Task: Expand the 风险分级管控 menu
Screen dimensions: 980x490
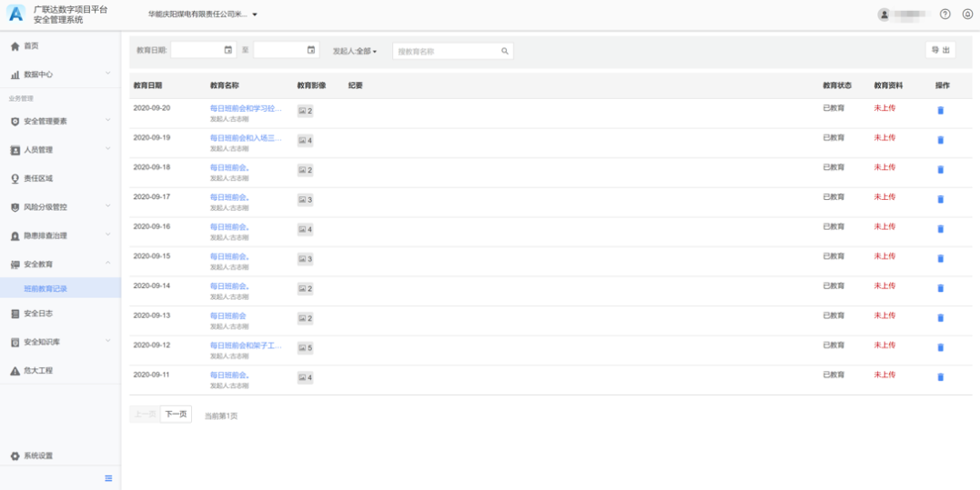Action: tap(60, 207)
